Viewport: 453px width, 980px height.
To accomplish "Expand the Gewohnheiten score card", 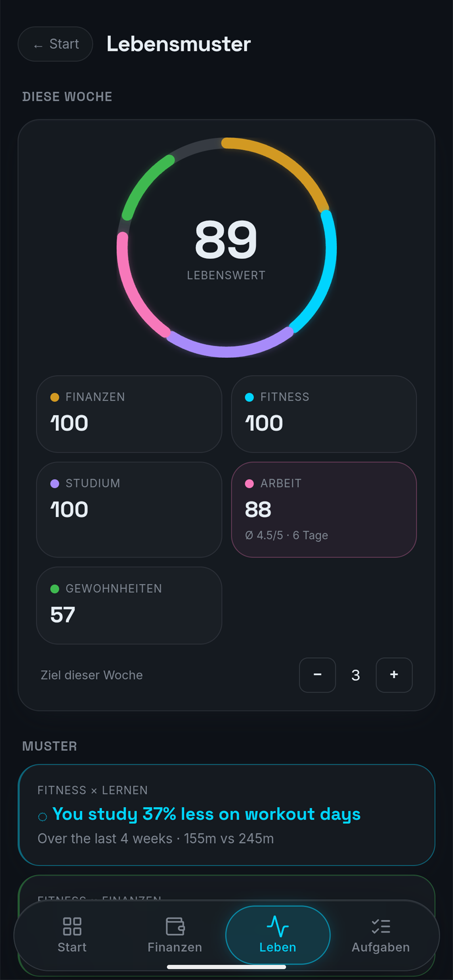I will (129, 605).
